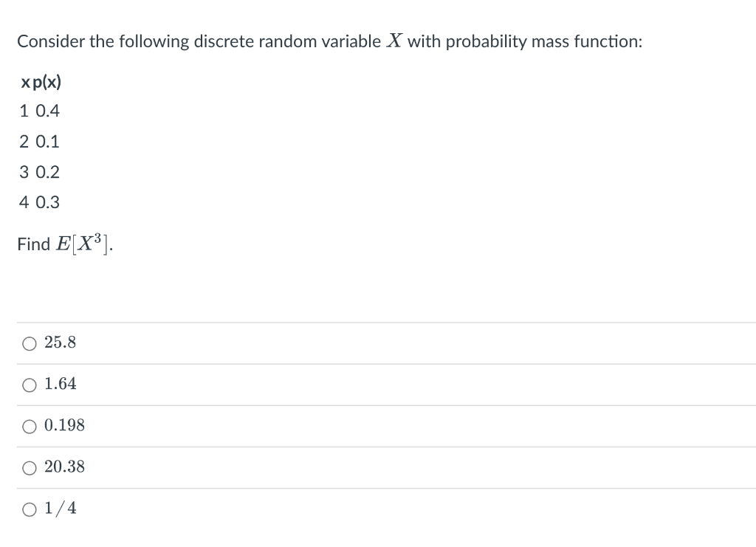Click the E[X³] formula expression
756x547 pixels.
coord(84,244)
